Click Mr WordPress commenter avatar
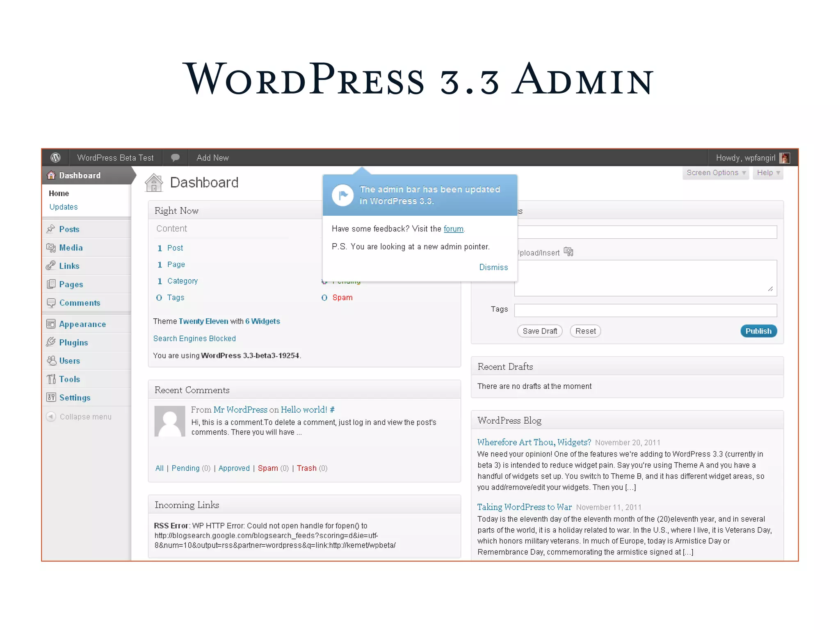840x630 pixels. click(x=170, y=421)
